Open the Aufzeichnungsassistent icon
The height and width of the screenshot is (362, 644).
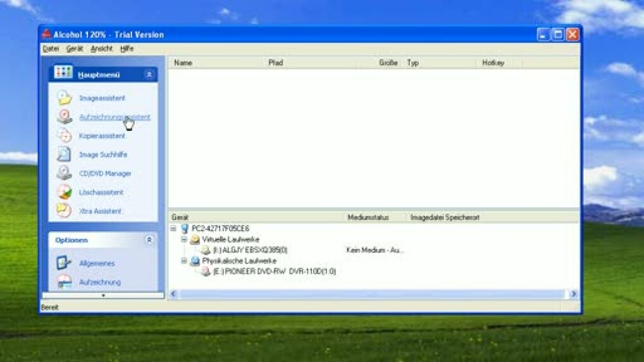tap(64, 117)
